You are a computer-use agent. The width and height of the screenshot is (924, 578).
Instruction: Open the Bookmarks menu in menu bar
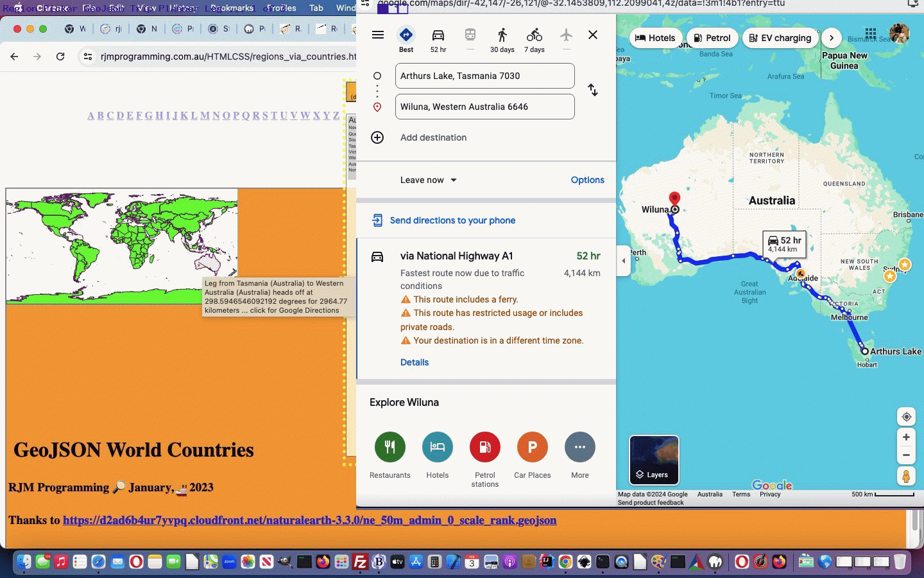pos(232,8)
